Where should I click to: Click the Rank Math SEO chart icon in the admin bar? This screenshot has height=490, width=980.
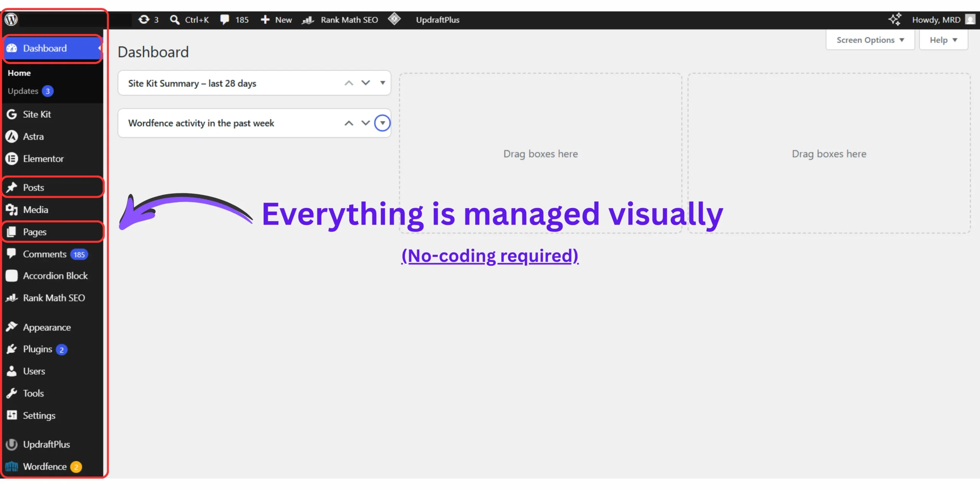(308, 20)
